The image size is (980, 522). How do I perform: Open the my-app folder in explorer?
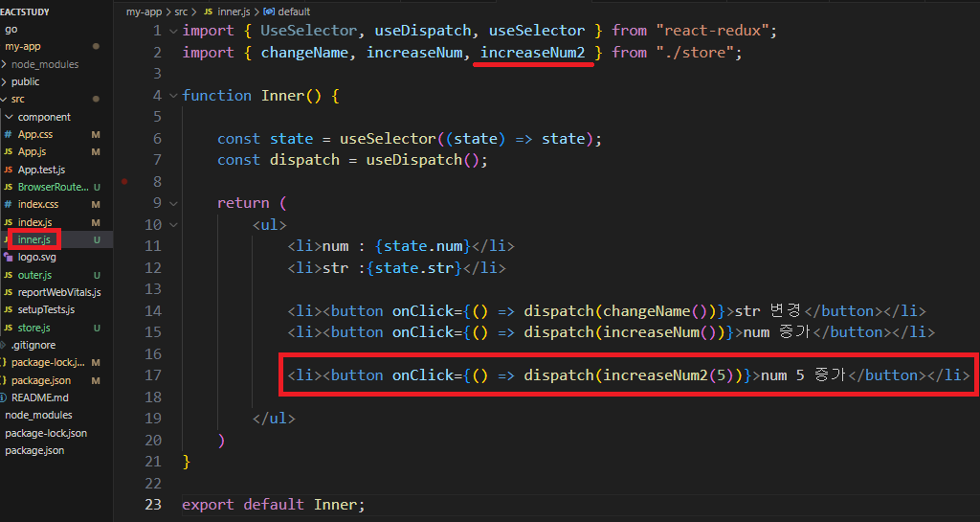23,46
